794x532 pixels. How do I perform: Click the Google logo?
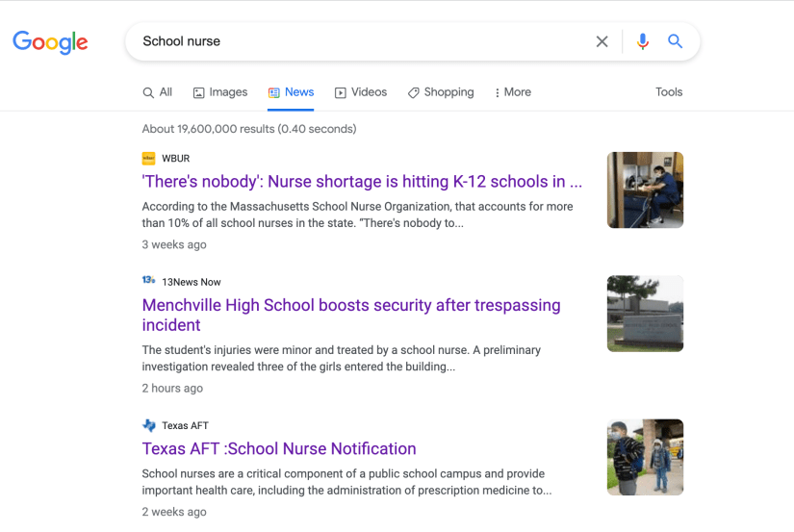click(x=50, y=42)
